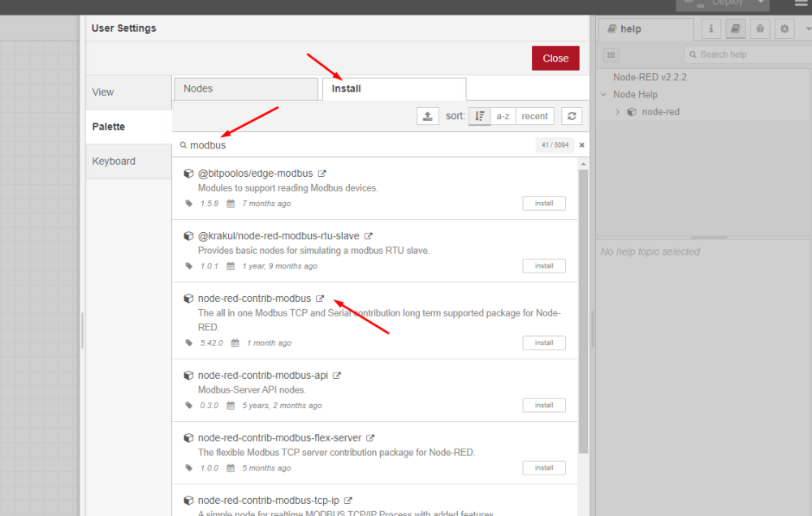Click the node-red-contrib-modbus package cube icon
The image size is (812, 516).
pyautogui.click(x=188, y=299)
